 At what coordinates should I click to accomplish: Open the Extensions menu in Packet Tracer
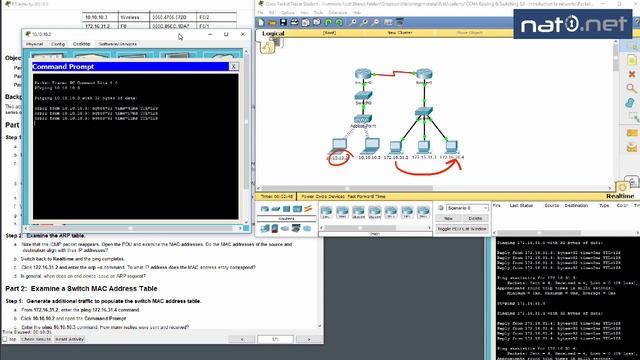point(338,13)
